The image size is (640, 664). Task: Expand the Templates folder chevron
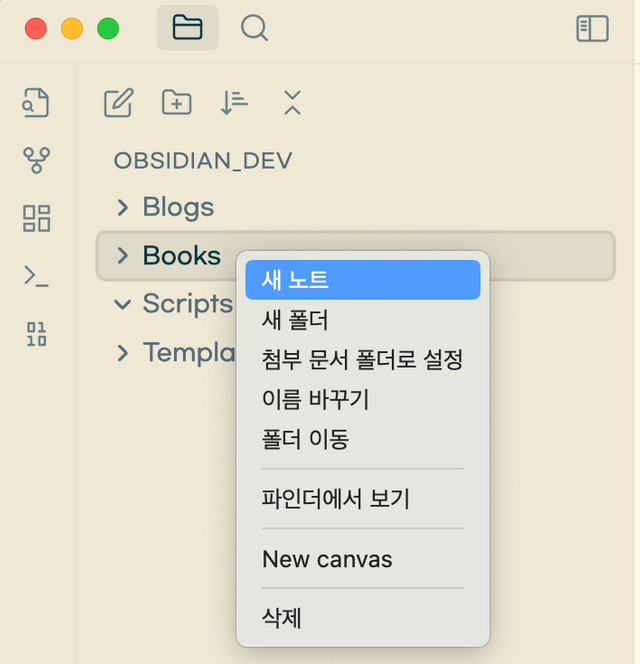pyautogui.click(x=122, y=353)
